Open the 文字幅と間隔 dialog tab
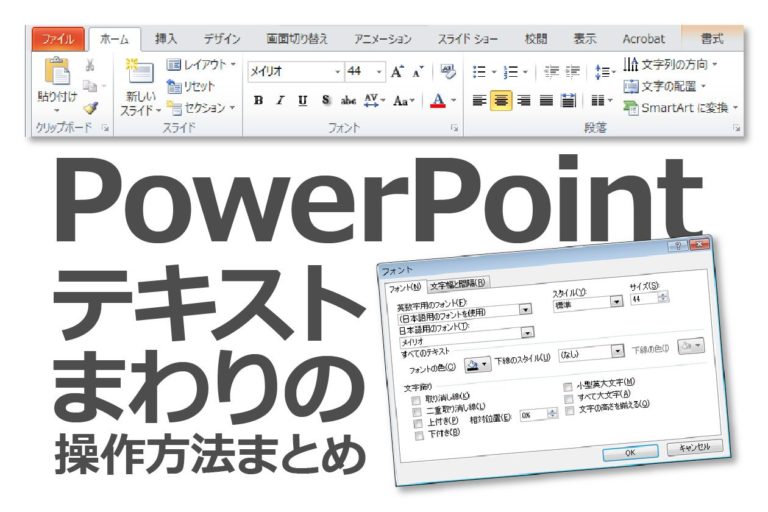The width and height of the screenshot is (768, 512). pyautogui.click(x=457, y=283)
